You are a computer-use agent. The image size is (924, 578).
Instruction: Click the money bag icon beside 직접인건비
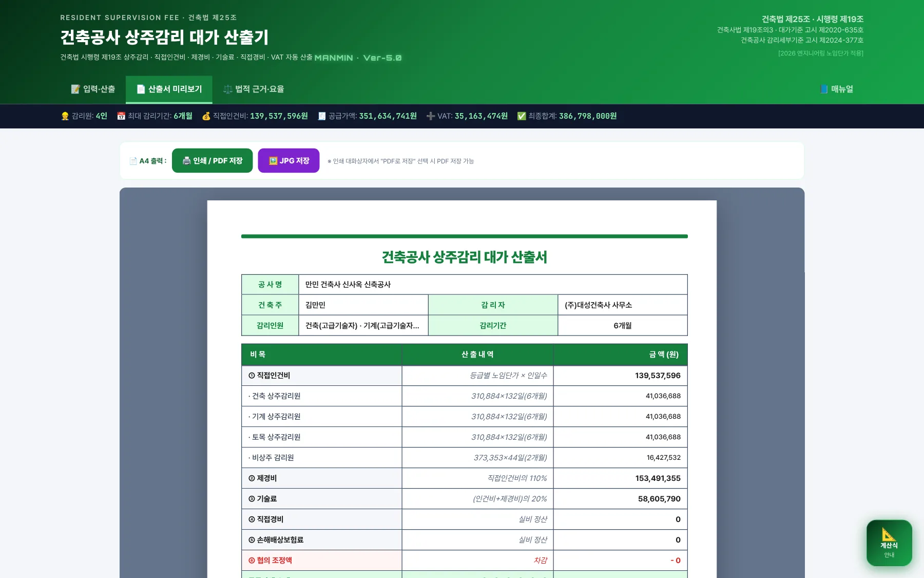(x=206, y=116)
